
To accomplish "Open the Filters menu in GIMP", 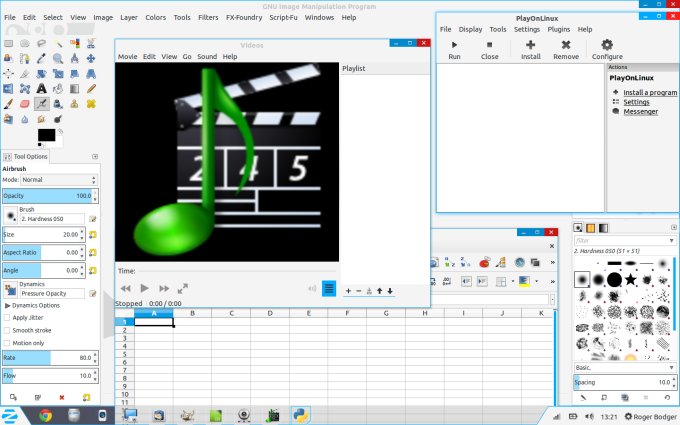I will 208,17.
